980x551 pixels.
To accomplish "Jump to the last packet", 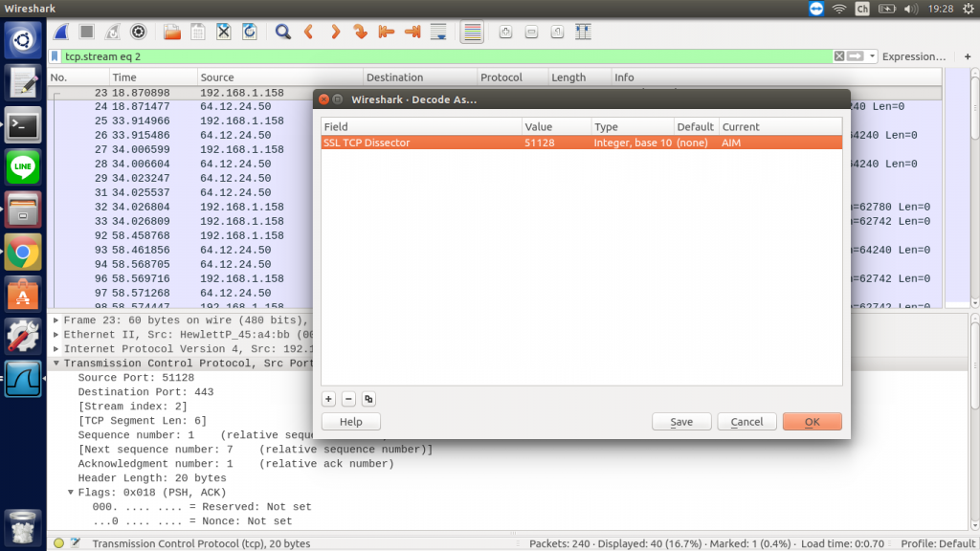I will [x=412, y=32].
